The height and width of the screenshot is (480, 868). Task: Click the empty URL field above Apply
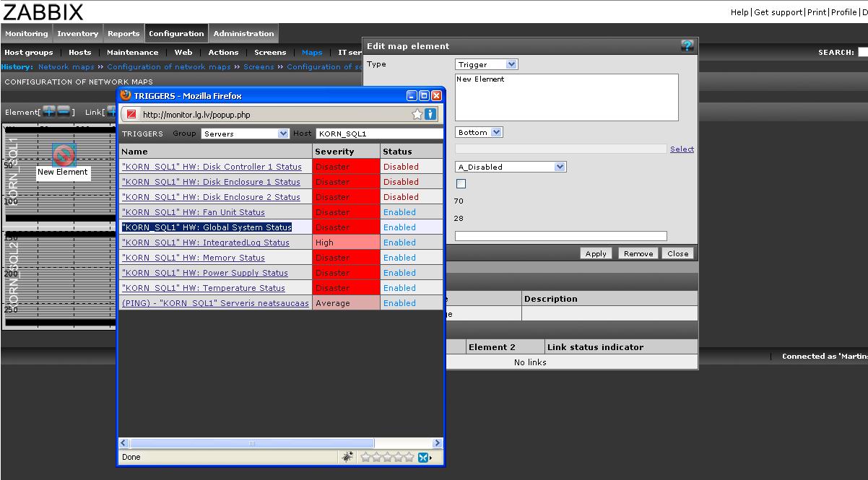click(x=561, y=236)
